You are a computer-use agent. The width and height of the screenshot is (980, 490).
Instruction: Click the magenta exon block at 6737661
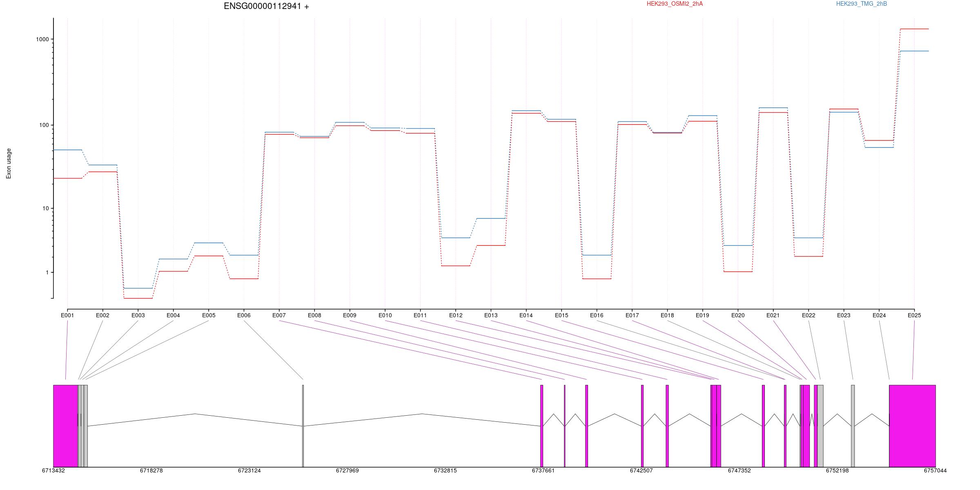coord(542,426)
